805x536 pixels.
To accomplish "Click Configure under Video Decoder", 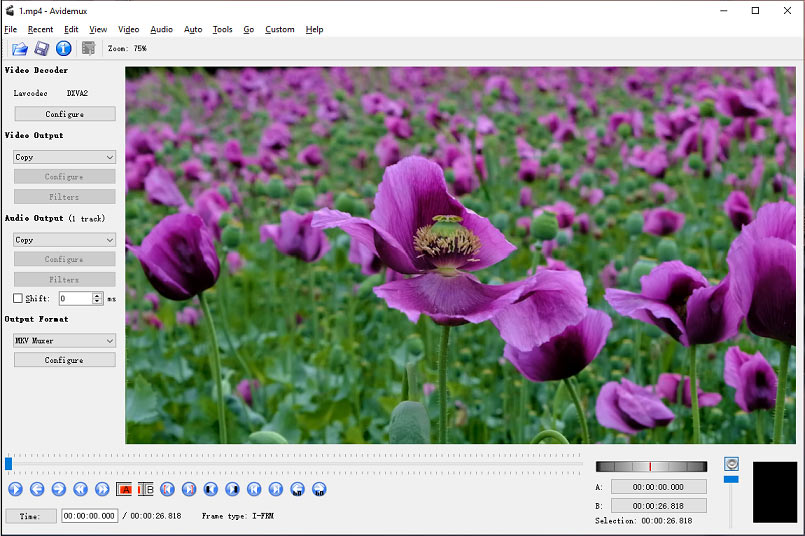I will pyautogui.click(x=65, y=114).
